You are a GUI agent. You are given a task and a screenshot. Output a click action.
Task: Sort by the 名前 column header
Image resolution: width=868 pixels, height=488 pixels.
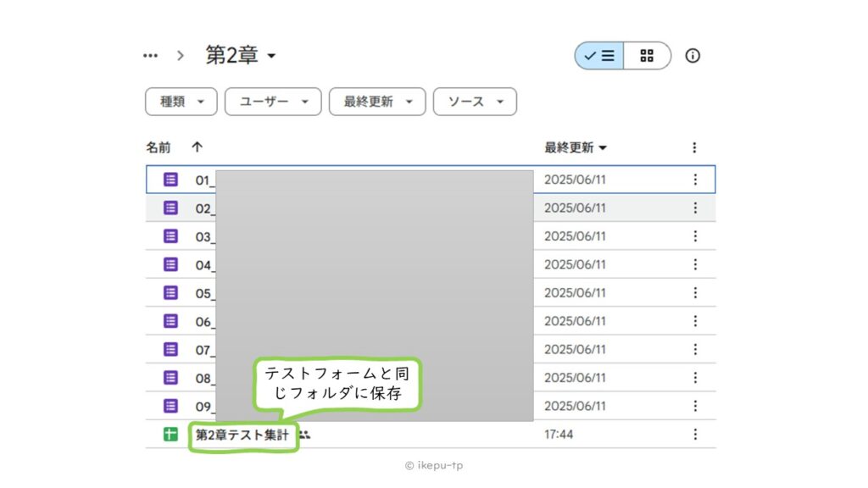[x=158, y=147]
